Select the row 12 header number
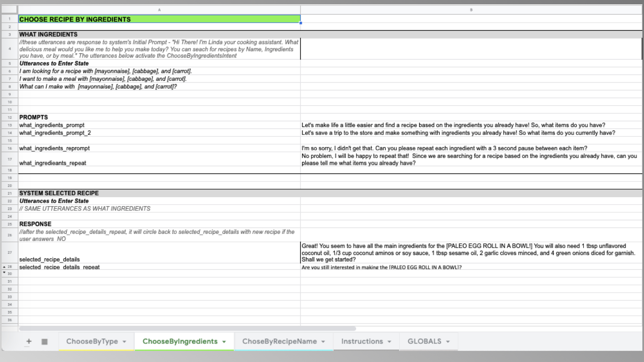Image resolution: width=644 pixels, height=362 pixels. coord(10,117)
